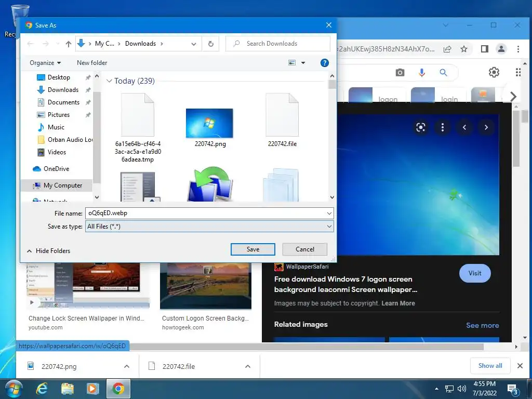Open Custom Logon Screen Backg... result
The height and width of the screenshot is (399, 532).
205,318
